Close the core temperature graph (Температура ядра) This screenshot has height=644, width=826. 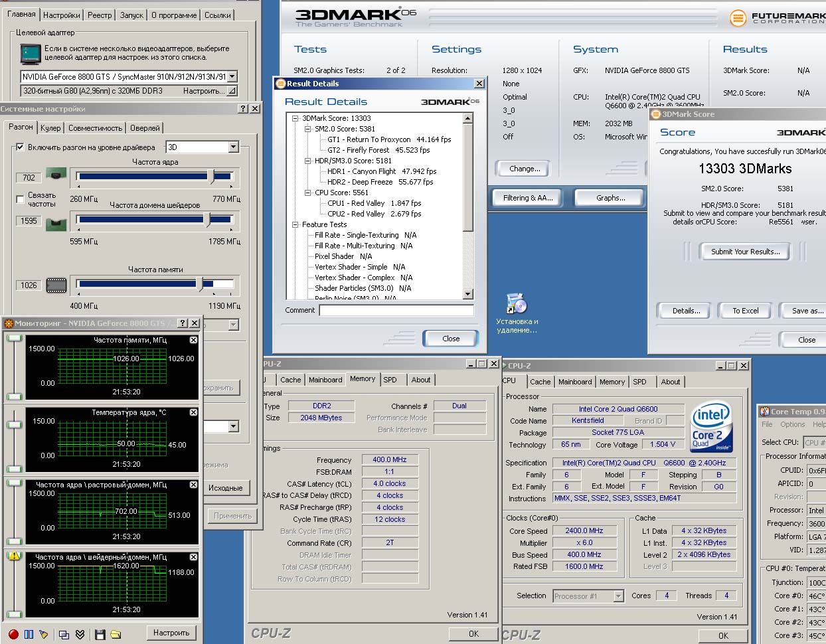point(193,412)
